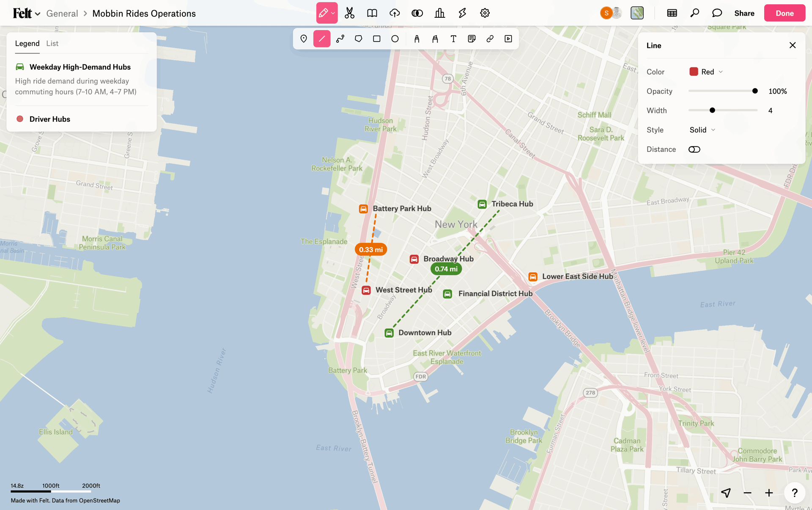Image resolution: width=812 pixels, height=510 pixels.
Task: Adjust the Opacity slider handle
Action: [755, 91]
